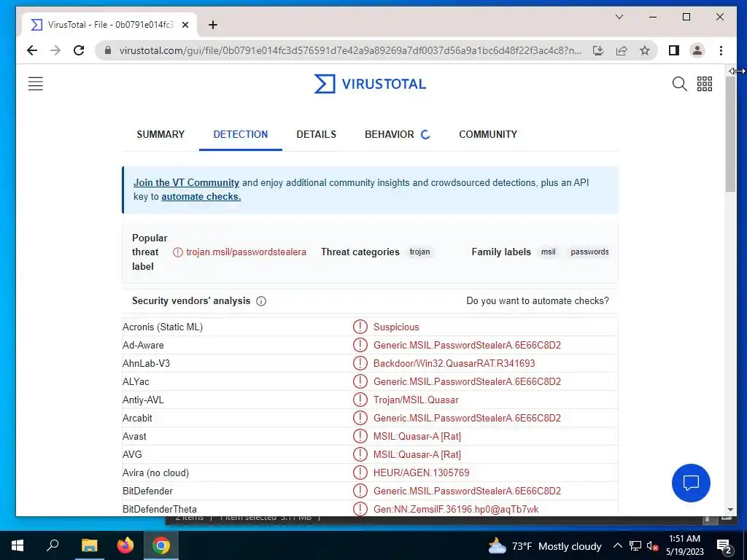747x560 pixels.
Task: Click the warning icon in Acronis row
Action: click(x=360, y=327)
